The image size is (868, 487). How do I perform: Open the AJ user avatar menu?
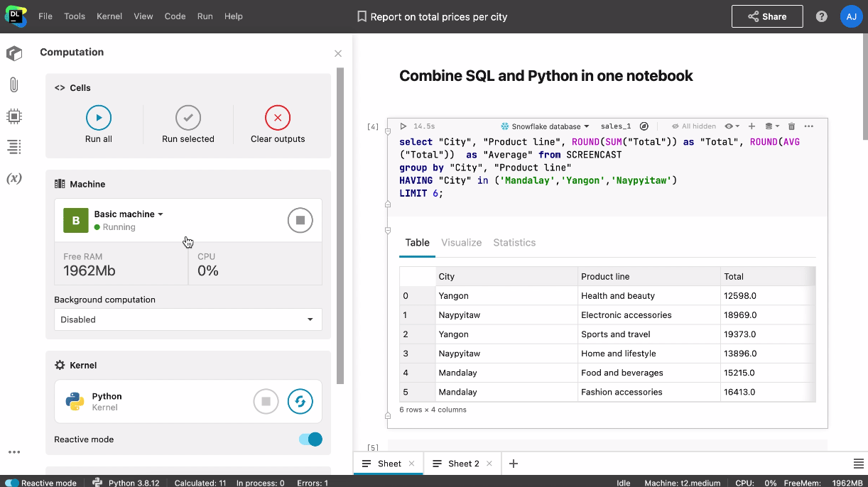[851, 16]
